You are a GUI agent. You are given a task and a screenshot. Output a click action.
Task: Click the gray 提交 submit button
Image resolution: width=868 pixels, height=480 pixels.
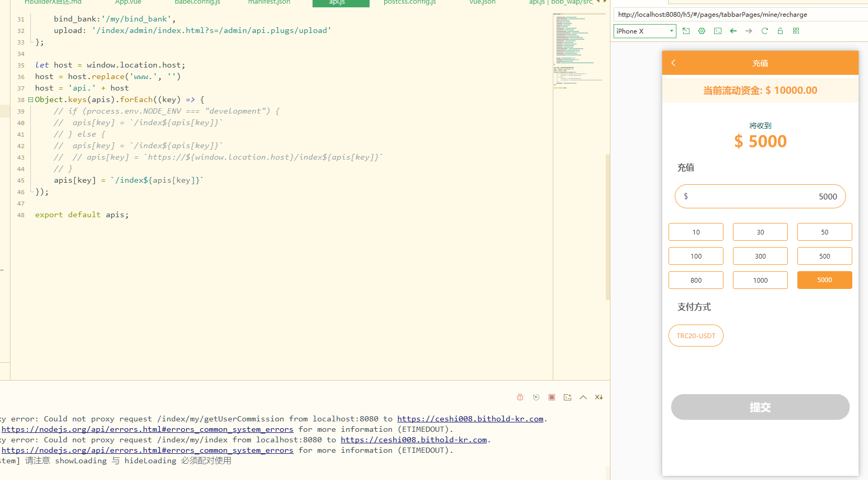tap(760, 407)
